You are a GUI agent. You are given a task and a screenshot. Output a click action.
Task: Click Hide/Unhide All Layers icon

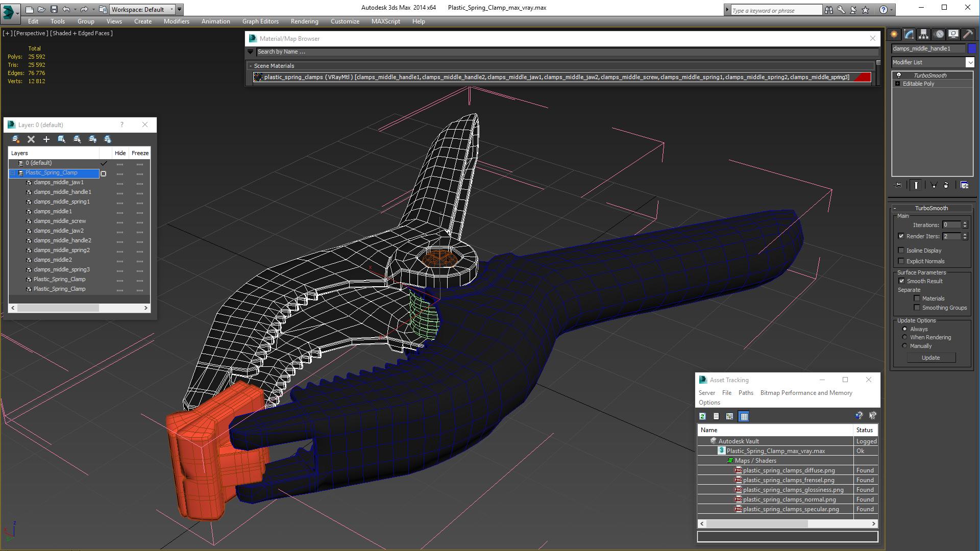tap(92, 139)
